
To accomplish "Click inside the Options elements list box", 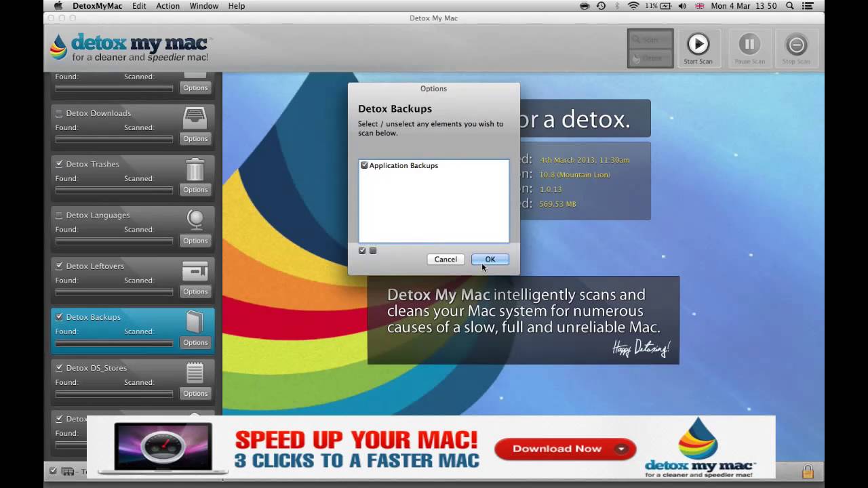I will point(433,201).
